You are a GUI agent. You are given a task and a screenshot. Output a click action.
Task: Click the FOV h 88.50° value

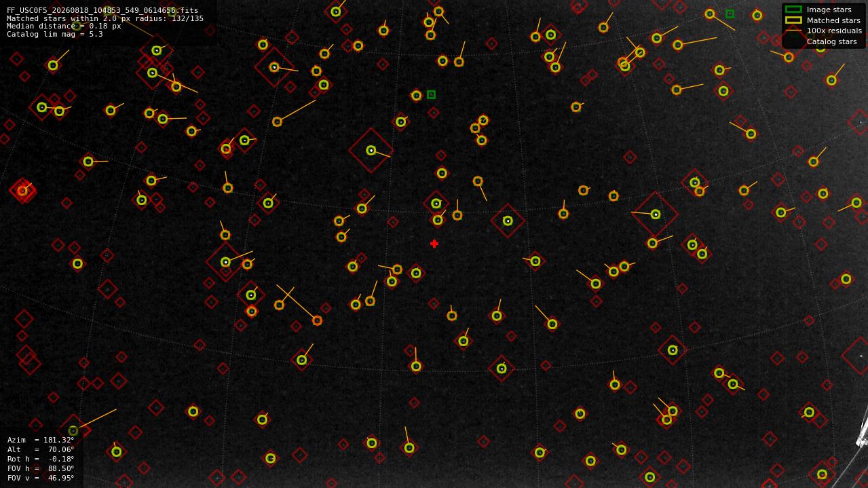(x=61, y=468)
